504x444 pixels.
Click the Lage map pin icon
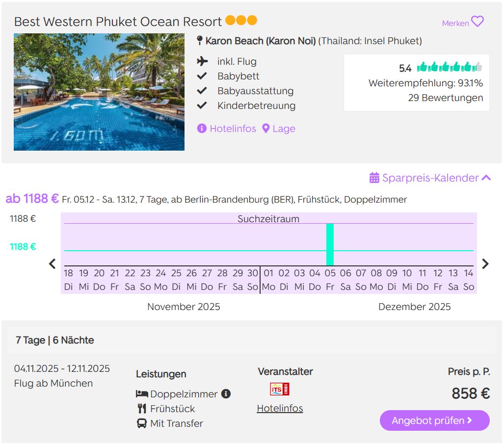click(x=266, y=129)
